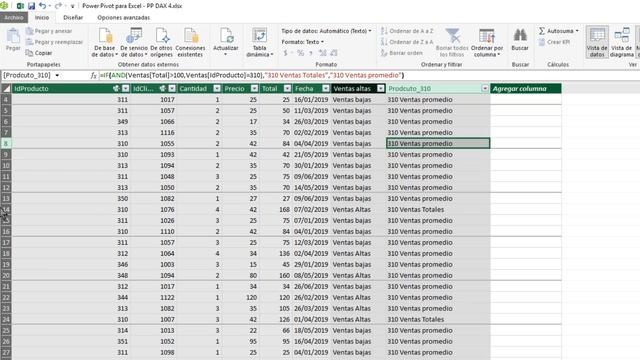
Task: Click Borrar orden
Action: pyautogui.click(x=402, y=53)
